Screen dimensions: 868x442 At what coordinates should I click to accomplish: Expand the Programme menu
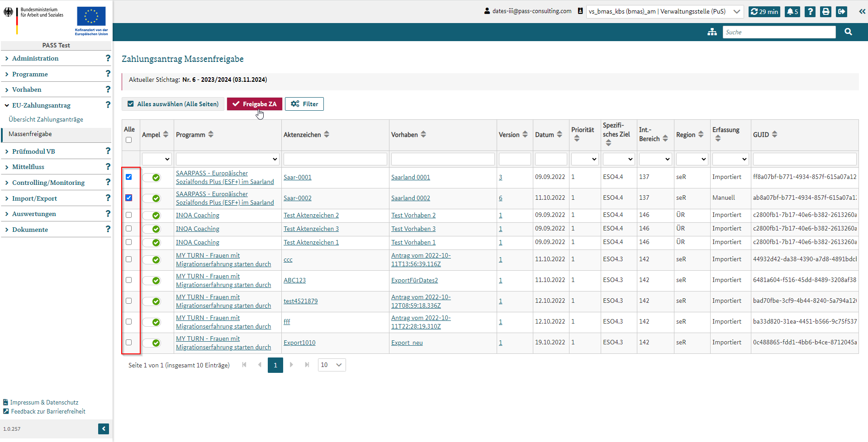pos(30,74)
